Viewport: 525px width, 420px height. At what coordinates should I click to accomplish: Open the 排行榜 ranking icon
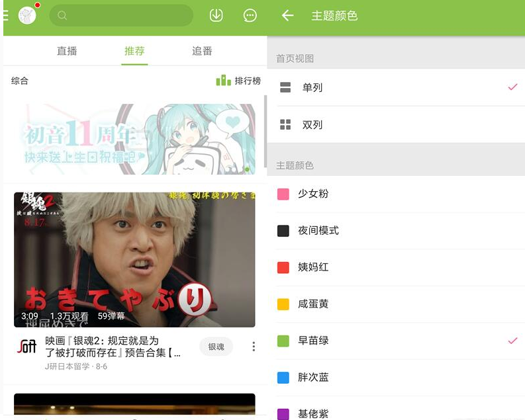click(223, 80)
